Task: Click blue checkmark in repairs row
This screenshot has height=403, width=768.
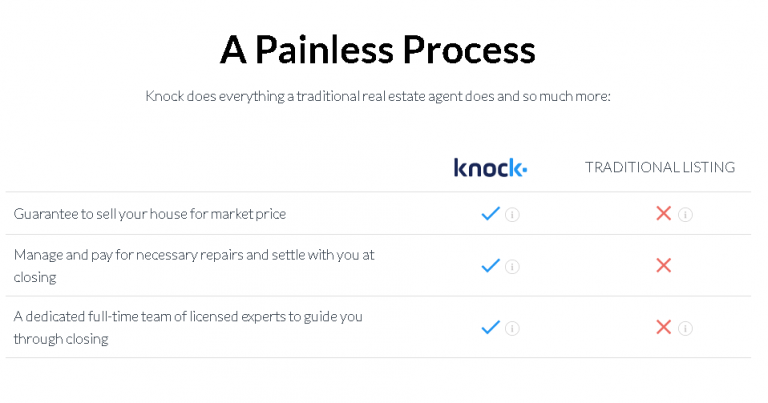Action: coord(490,265)
